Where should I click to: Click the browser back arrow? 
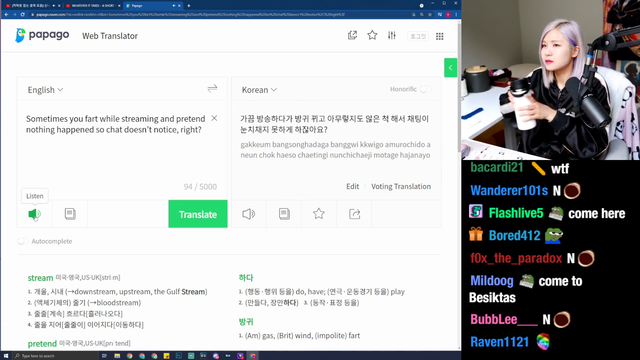[x=6, y=14]
